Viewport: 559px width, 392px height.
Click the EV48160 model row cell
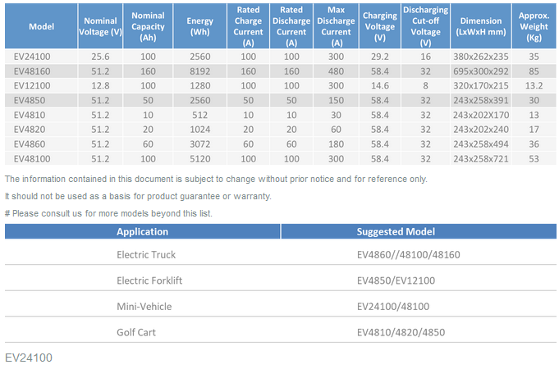33,71
